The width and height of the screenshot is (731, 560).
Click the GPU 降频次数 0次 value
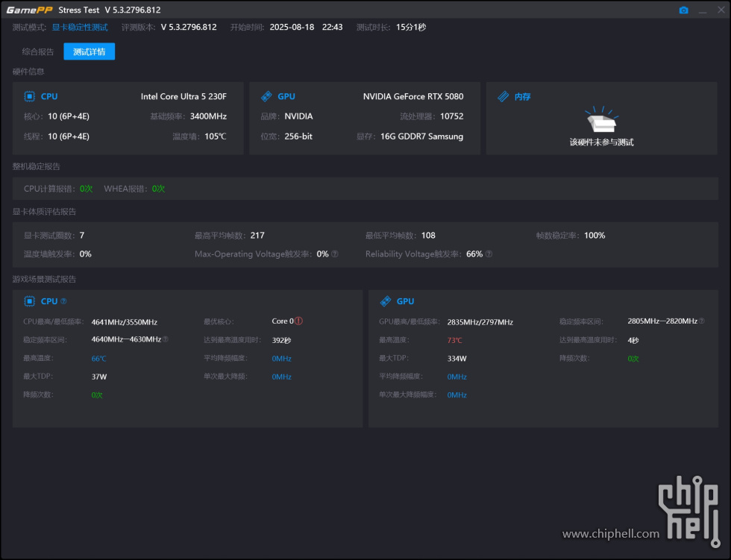[x=633, y=359]
